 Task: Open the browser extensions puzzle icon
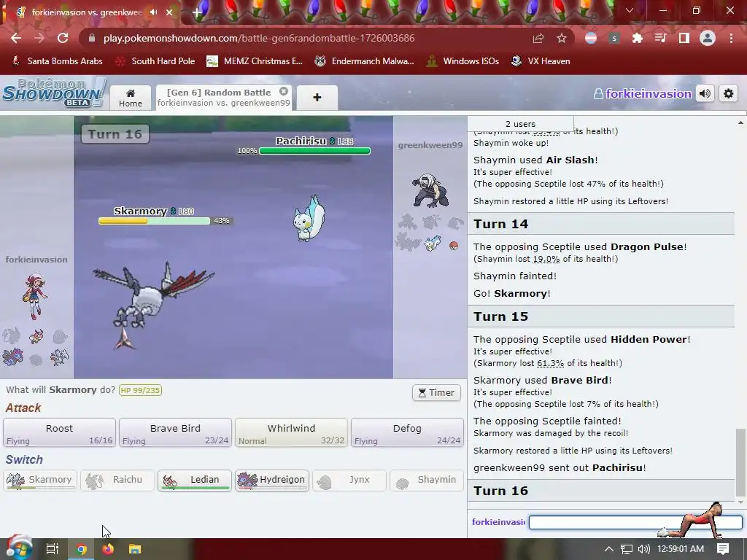(x=638, y=38)
